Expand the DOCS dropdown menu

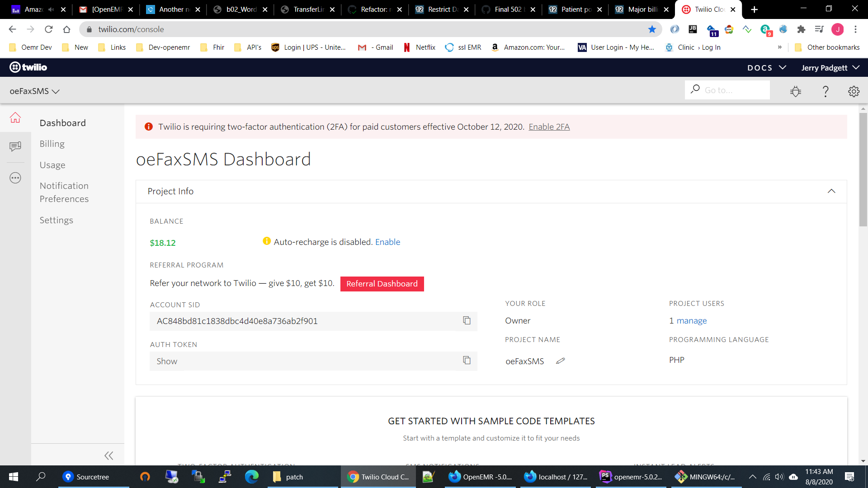click(767, 68)
